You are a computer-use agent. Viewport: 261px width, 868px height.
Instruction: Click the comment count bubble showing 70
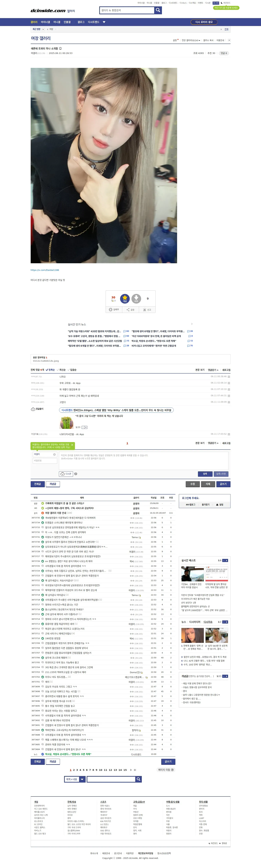pyautogui.click(x=190, y=345)
